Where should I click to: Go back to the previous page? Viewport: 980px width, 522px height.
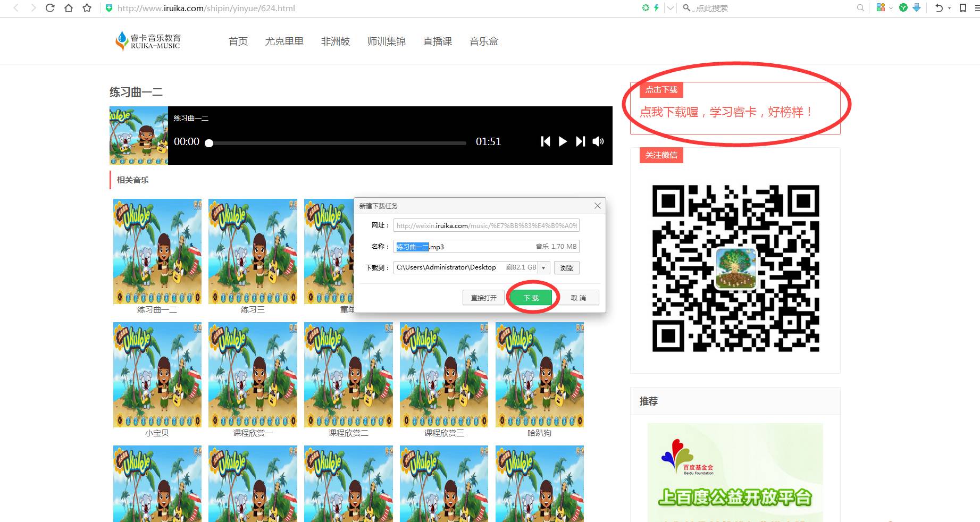click(16, 8)
